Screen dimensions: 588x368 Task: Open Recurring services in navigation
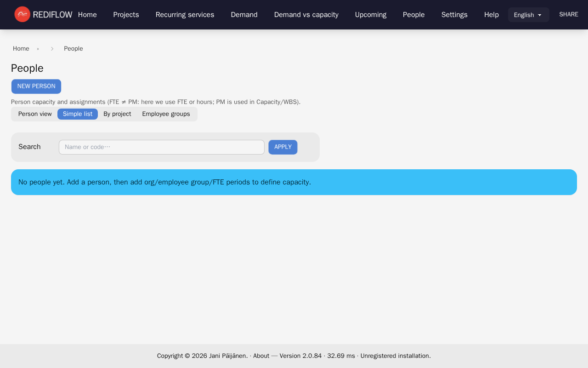(185, 15)
